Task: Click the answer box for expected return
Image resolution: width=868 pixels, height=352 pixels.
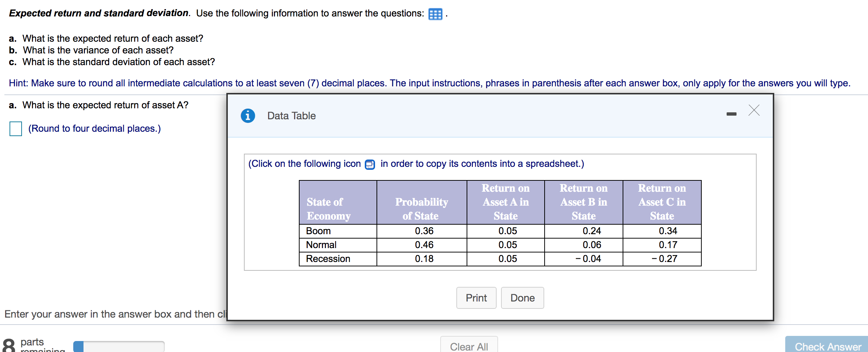Action: tap(15, 128)
